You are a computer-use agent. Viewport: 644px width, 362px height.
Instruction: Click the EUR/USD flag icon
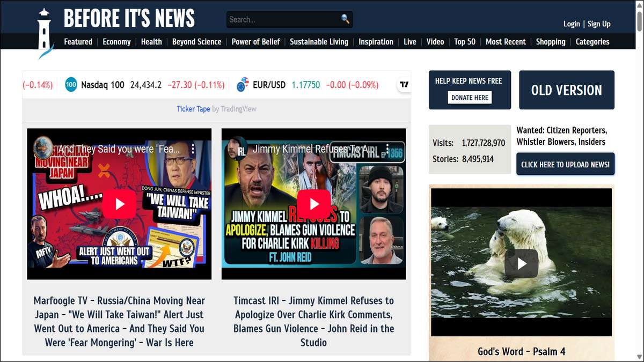pyautogui.click(x=243, y=84)
